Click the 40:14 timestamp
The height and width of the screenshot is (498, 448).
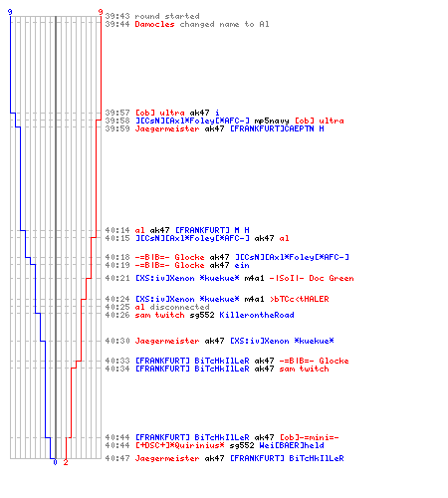pyautogui.click(x=117, y=230)
